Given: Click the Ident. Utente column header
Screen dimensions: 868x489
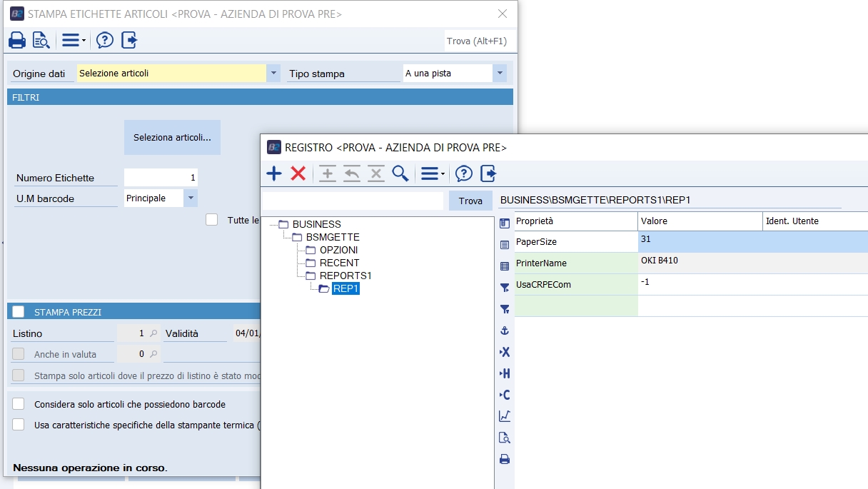Looking at the screenshot, I should point(815,221).
